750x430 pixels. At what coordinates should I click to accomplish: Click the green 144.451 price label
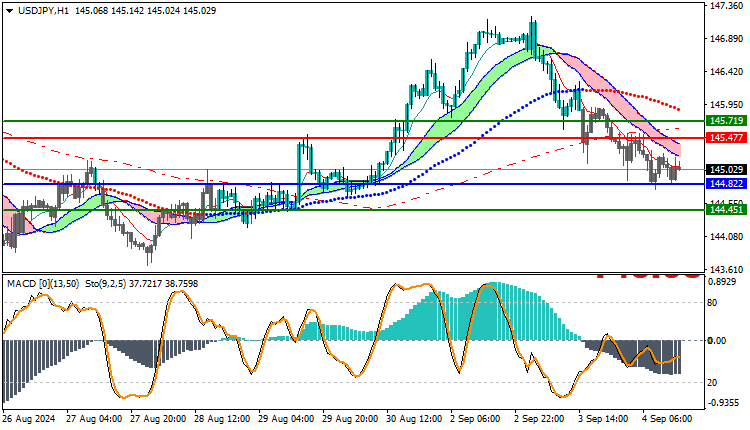click(727, 210)
